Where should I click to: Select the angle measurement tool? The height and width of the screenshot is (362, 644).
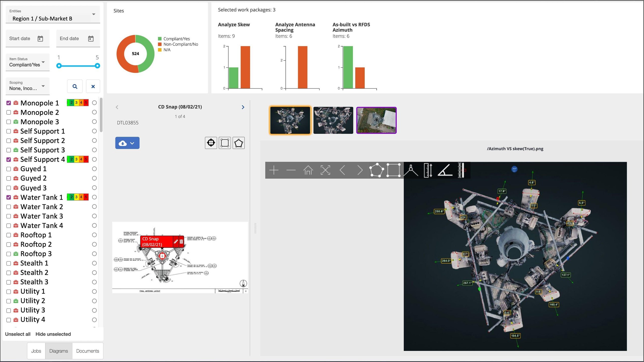click(445, 170)
